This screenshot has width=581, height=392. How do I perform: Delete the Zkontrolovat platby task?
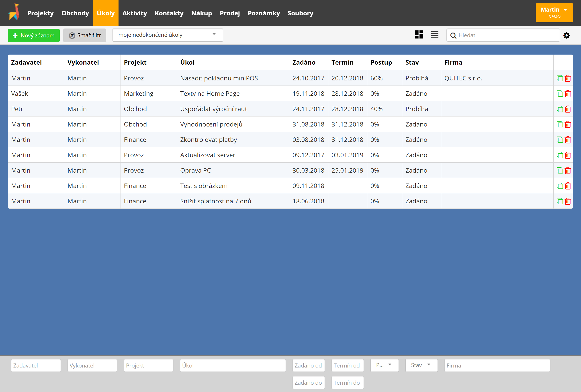pyautogui.click(x=568, y=140)
